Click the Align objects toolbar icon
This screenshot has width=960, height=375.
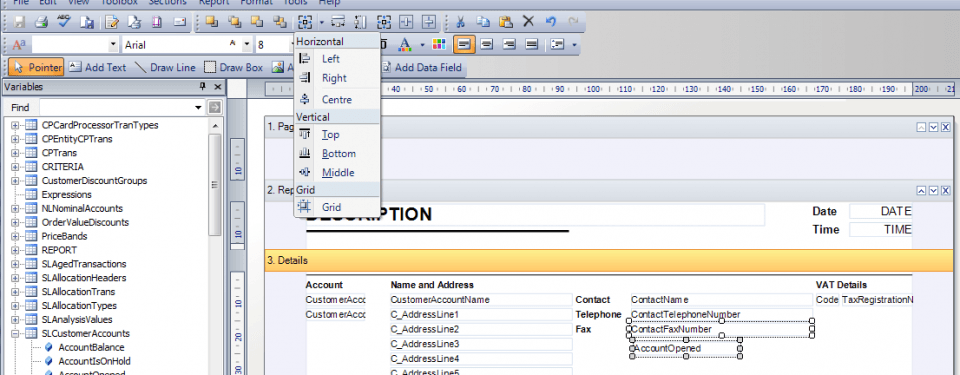[304, 22]
